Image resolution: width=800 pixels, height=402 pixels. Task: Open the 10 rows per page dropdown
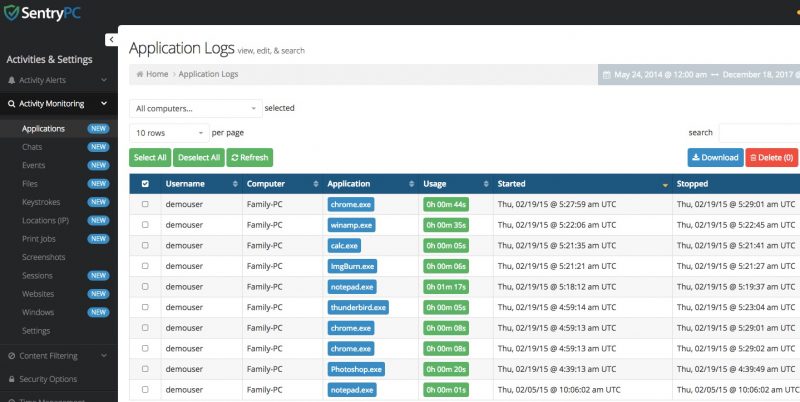tap(169, 133)
